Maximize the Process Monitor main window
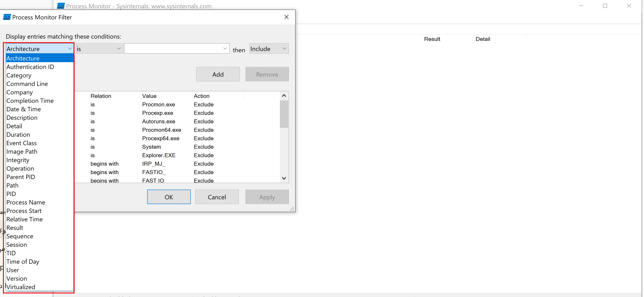 point(605,6)
